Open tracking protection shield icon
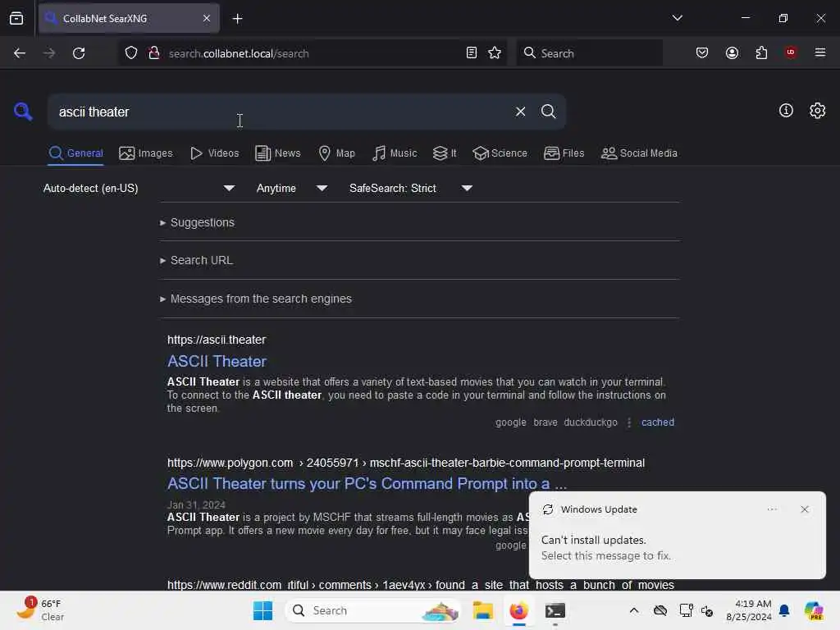840x630 pixels. coord(131,53)
